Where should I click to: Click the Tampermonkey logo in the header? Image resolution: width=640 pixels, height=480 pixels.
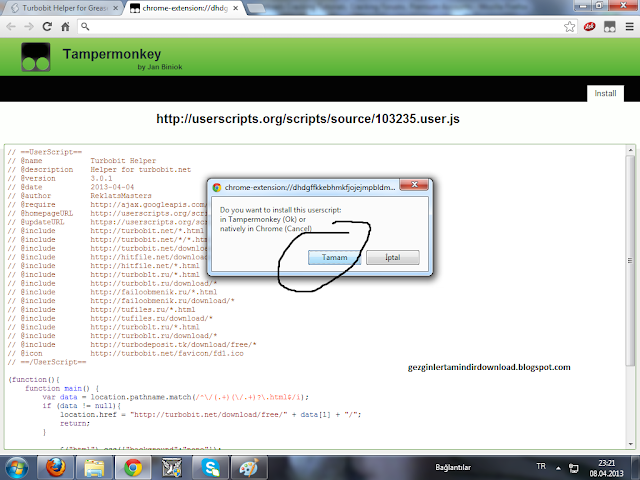(36, 57)
